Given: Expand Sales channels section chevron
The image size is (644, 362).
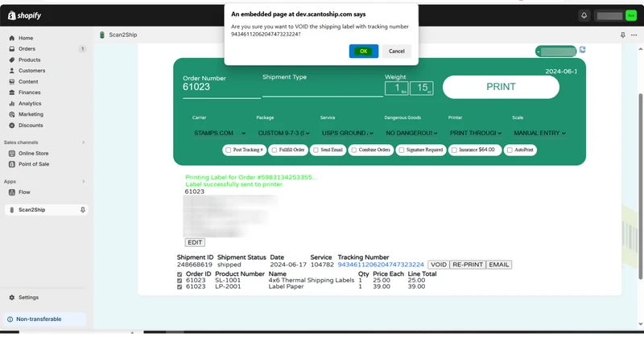Looking at the screenshot, I should coord(84,142).
